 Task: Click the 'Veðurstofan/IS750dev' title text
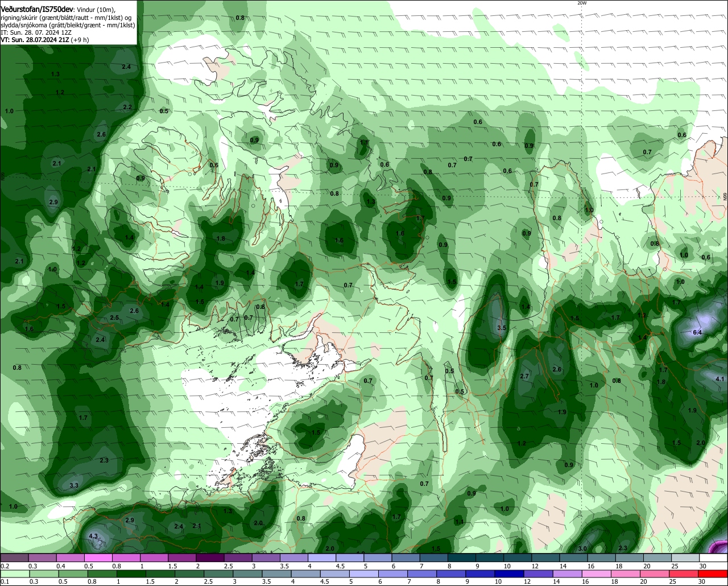(37, 10)
